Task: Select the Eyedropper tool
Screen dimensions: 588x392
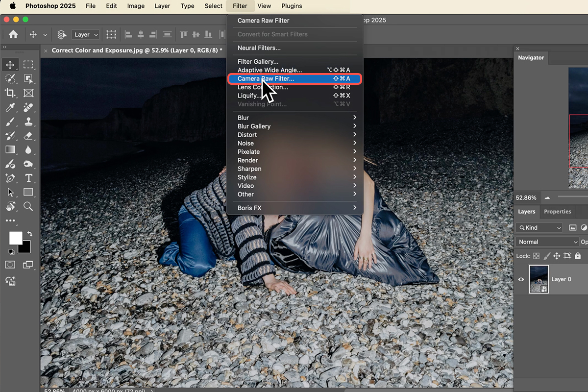Action: tap(10, 107)
